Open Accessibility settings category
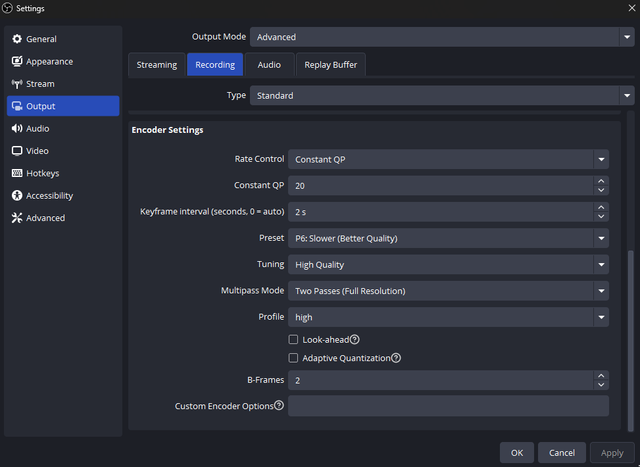The width and height of the screenshot is (640, 467). point(63,196)
